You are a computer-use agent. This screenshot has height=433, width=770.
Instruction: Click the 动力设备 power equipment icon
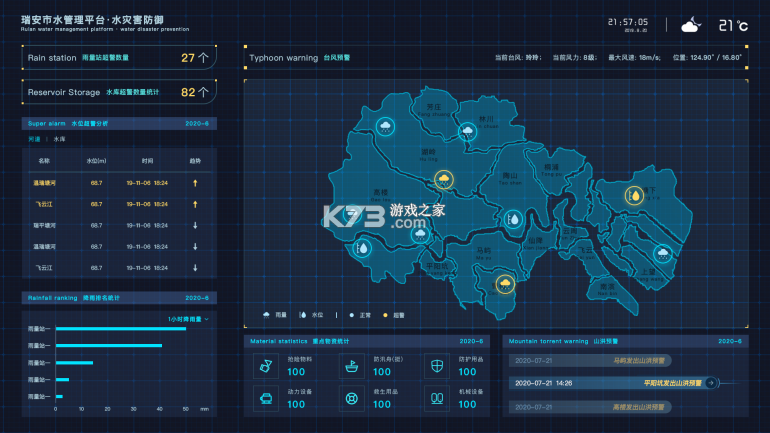(x=266, y=398)
